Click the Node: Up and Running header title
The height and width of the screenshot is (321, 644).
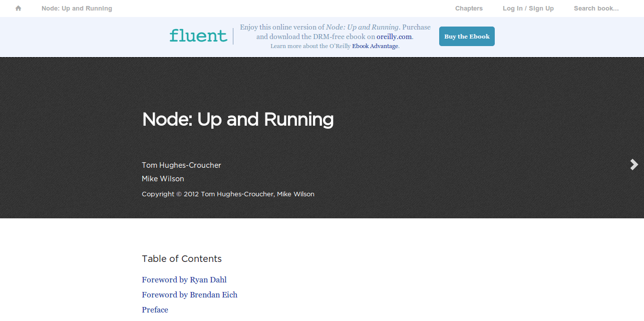(77, 9)
